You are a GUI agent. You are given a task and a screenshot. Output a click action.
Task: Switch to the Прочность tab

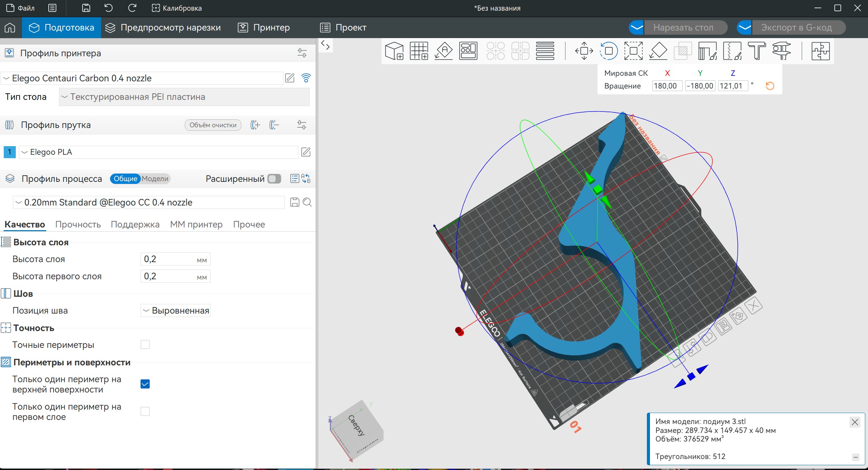78,224
